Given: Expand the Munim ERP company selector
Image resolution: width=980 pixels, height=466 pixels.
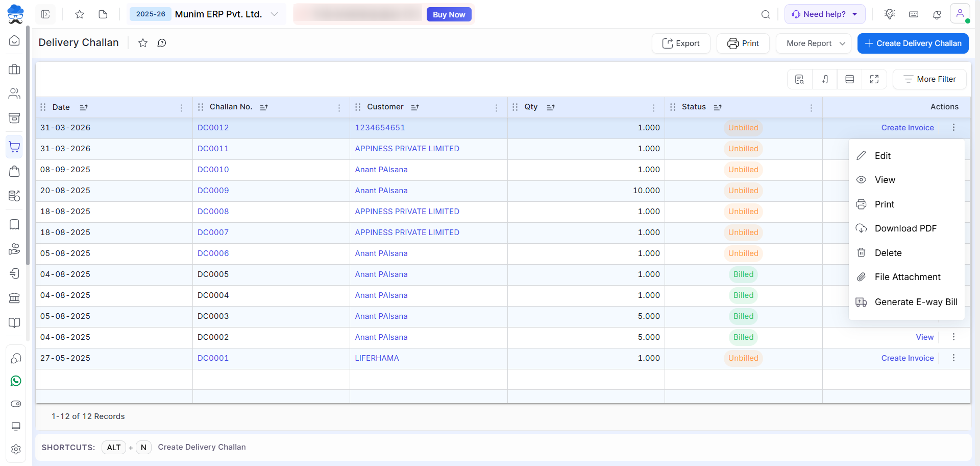Looking at the screenshot, I should point(274,14).
